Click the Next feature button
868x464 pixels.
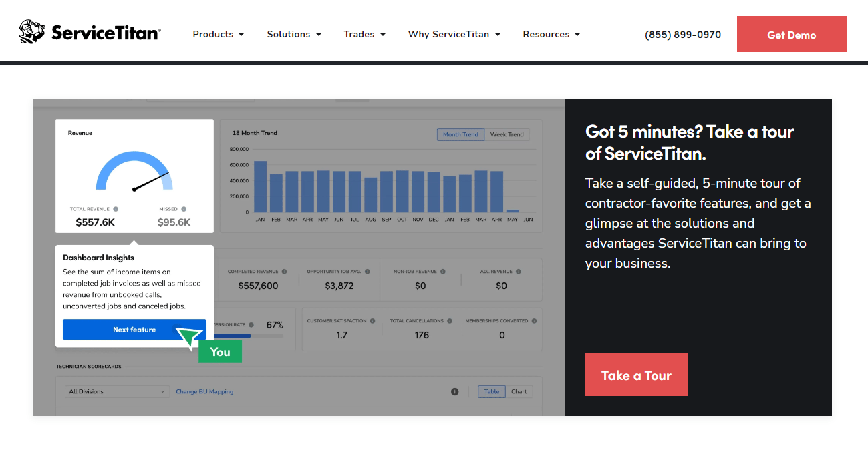134,330
